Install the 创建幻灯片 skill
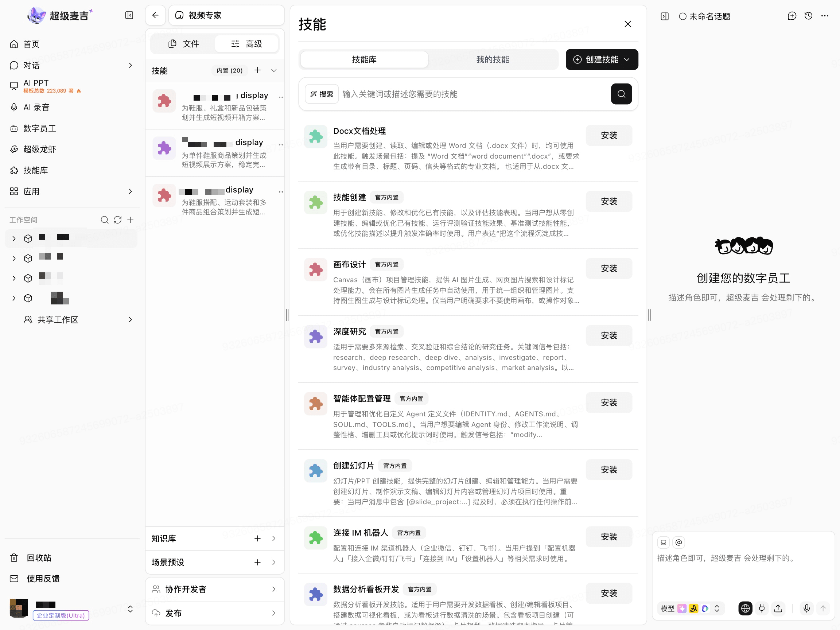The height and width of the screenshot is (630, 840). tap(609, 470)
